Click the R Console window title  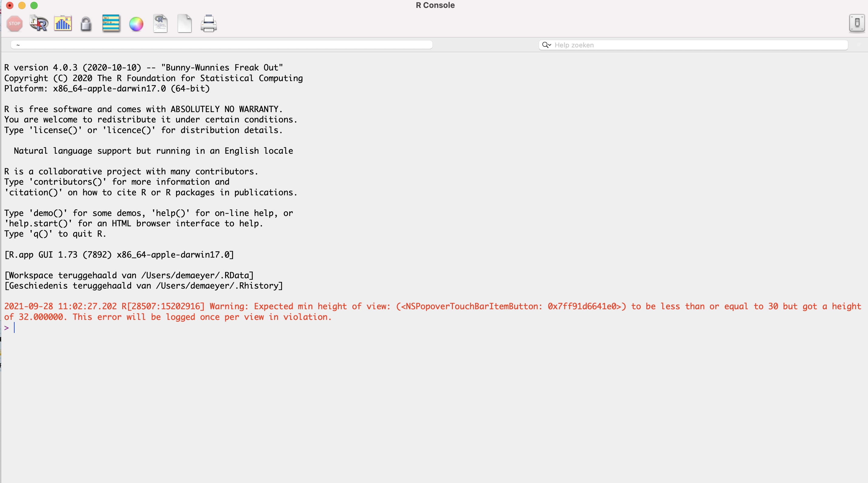pos(435,5)
